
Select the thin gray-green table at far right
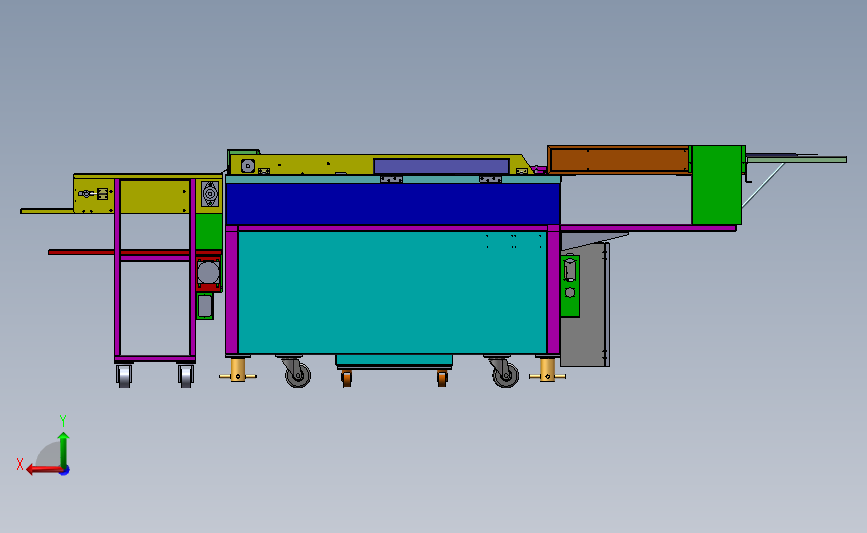click(x=796, y=159)
